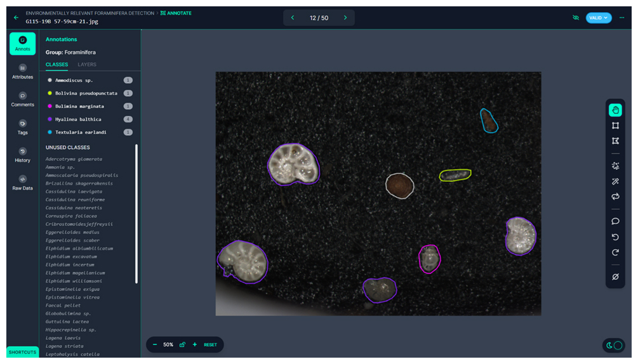Toggle the zoom lock icon
Screen dimensions: 638x364
click(x=182, y=345)
